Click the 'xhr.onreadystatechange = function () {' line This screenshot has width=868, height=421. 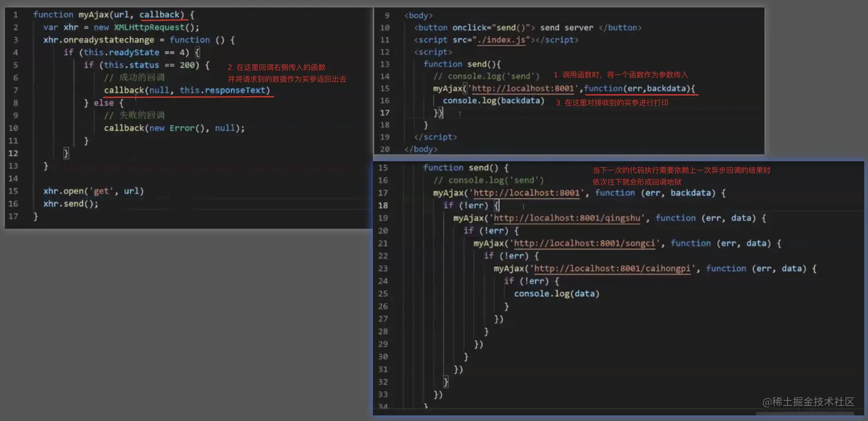139,40
